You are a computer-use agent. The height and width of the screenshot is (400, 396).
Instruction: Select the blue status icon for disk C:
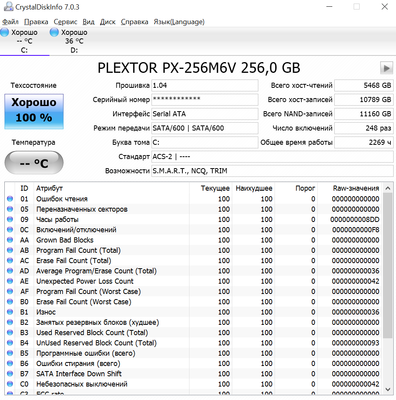pyautogui.click(x=4, y=32)
